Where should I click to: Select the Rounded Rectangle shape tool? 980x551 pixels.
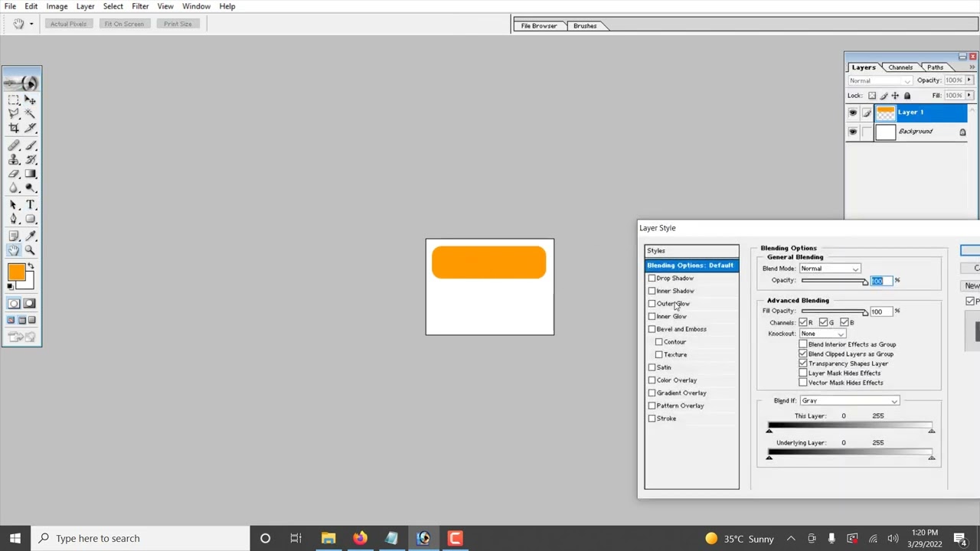coord(30,220)
